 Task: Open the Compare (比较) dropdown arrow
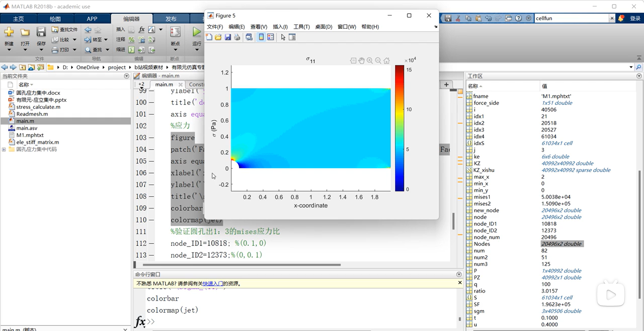pyautogui.click(x=74, y=40)
